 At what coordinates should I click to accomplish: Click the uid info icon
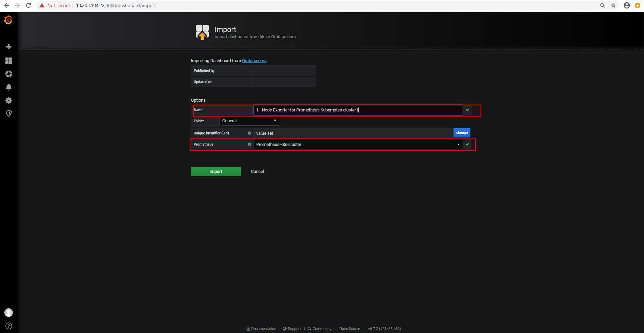point(250,133)
